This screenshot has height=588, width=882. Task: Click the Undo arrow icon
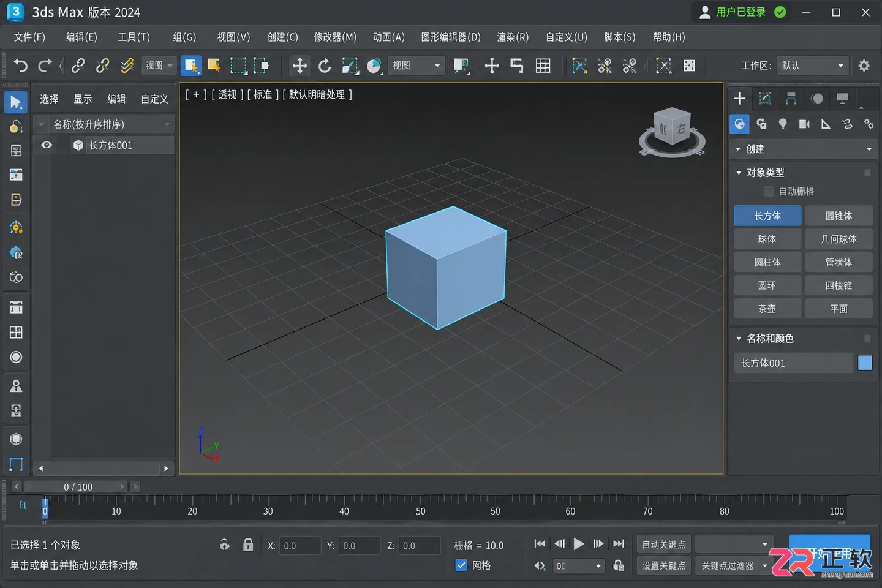21,66
